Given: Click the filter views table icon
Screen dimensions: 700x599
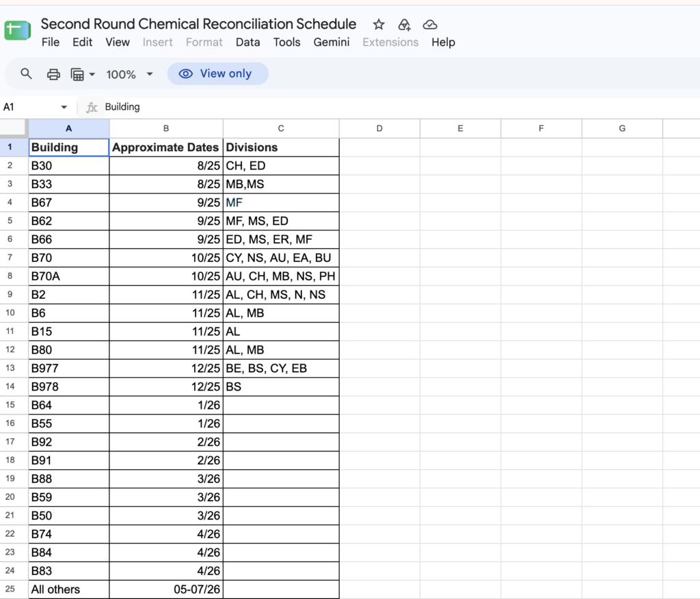Looking at the screenshot, I should (x=77, y=74).
